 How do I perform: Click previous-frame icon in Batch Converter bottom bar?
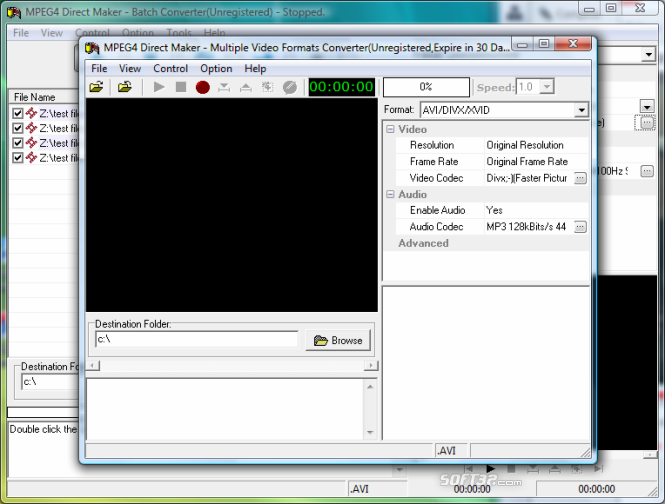468,469
